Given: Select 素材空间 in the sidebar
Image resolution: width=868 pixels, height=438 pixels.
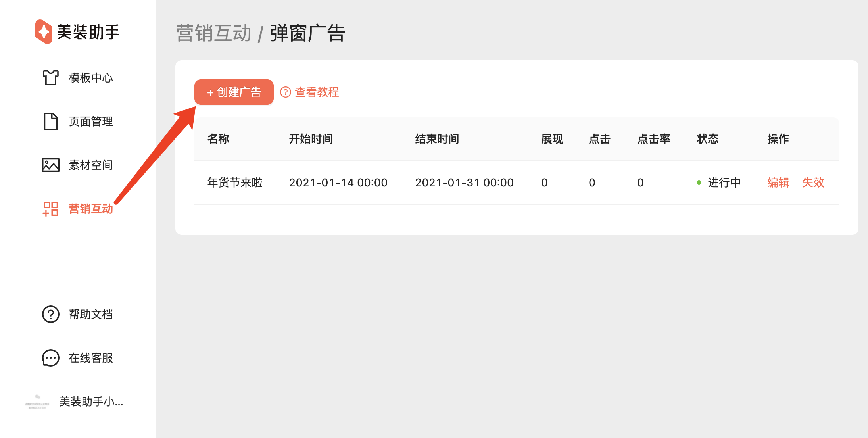Looking at the screenshot, I should click(x=91, y=165).
